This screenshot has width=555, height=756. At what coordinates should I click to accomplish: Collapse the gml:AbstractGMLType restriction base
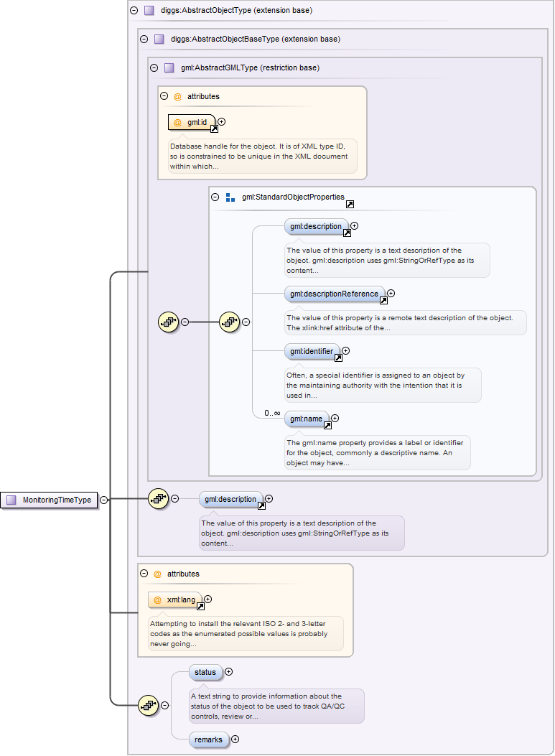pyautogui.click(x=154, y=68)
